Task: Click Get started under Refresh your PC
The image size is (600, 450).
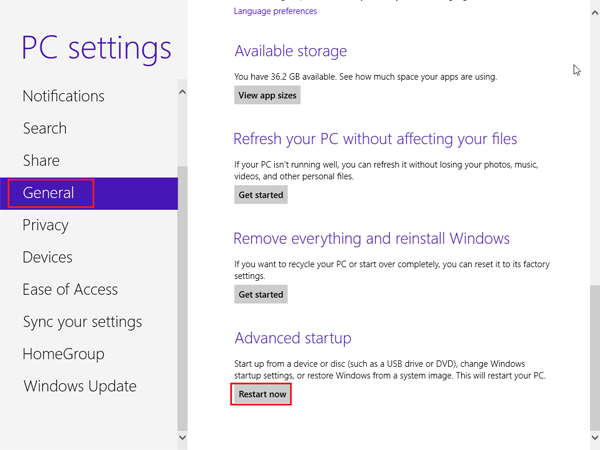Action: point(261,195)
